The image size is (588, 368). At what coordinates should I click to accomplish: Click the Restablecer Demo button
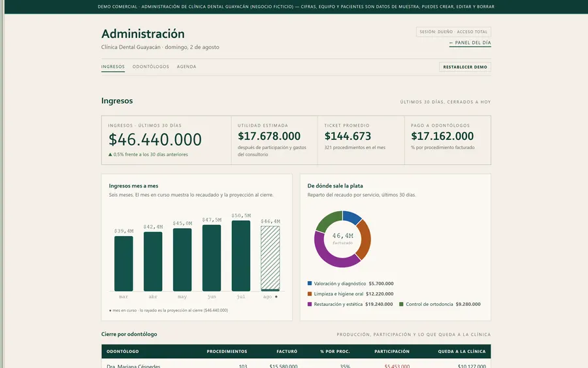(x=465, y=67)
